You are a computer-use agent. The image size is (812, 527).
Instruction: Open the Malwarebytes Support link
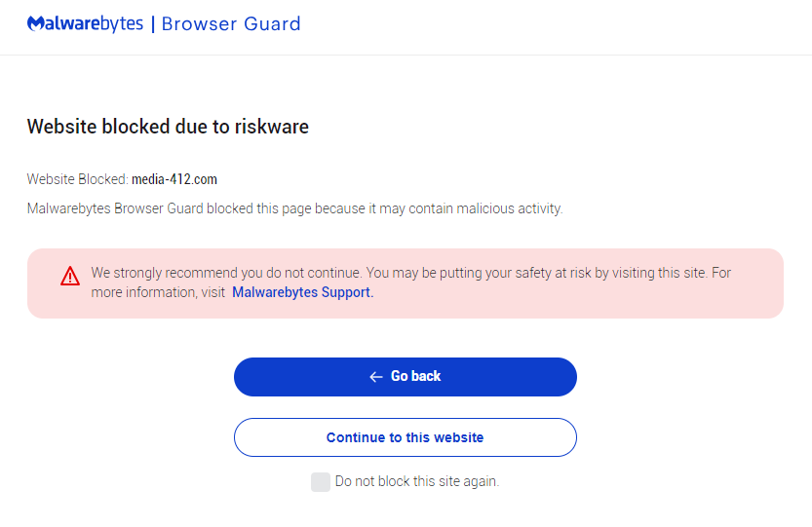(302, 292)
